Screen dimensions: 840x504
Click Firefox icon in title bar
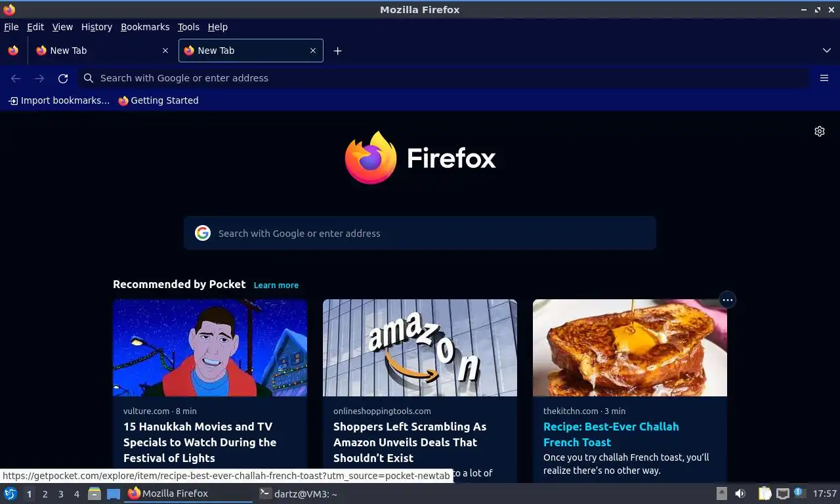9,9
